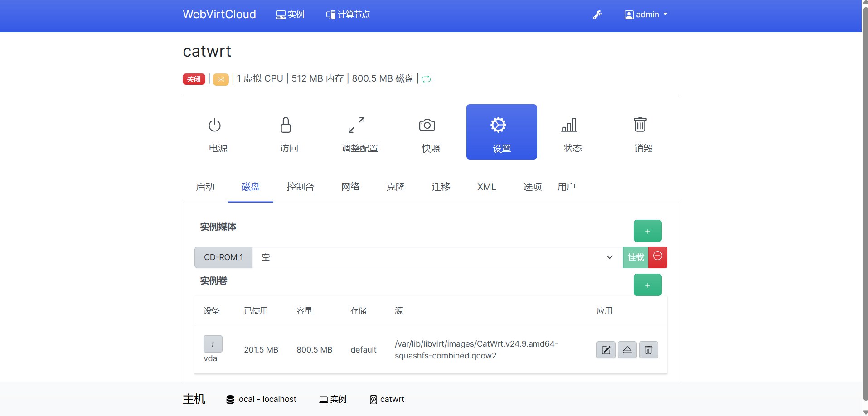
Task: Add a new volume with green plus
Action: [648, 285]
